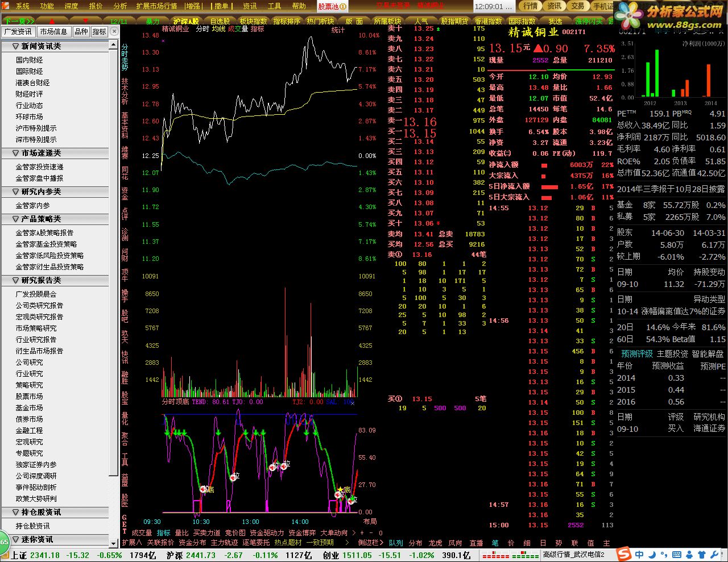Open the 功能 menu
Viewport: 728px width, 562px height.
(x=47, y=6)
